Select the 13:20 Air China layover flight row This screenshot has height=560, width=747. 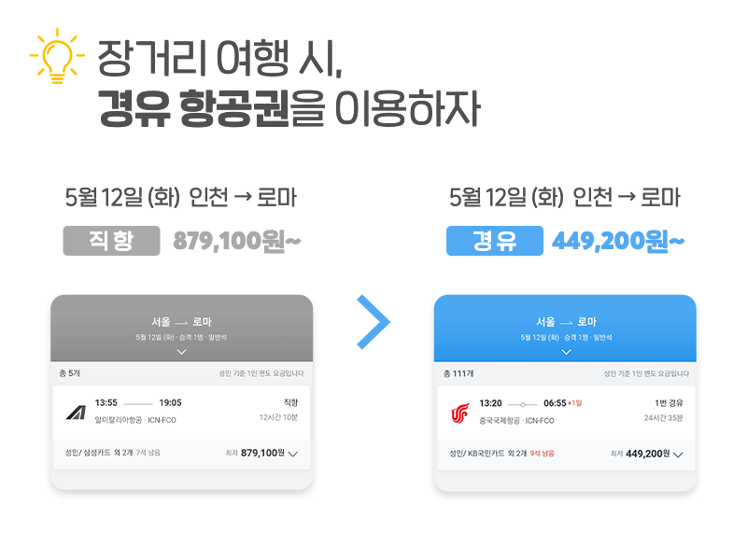(x=566, y=413)
